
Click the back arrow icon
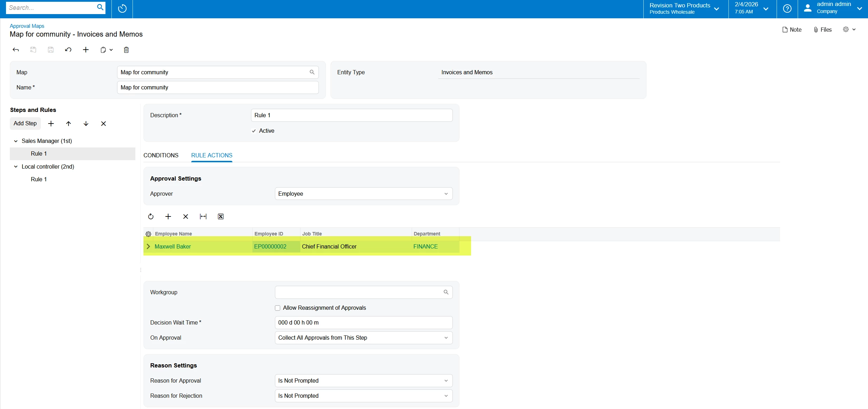pos(16,50)
